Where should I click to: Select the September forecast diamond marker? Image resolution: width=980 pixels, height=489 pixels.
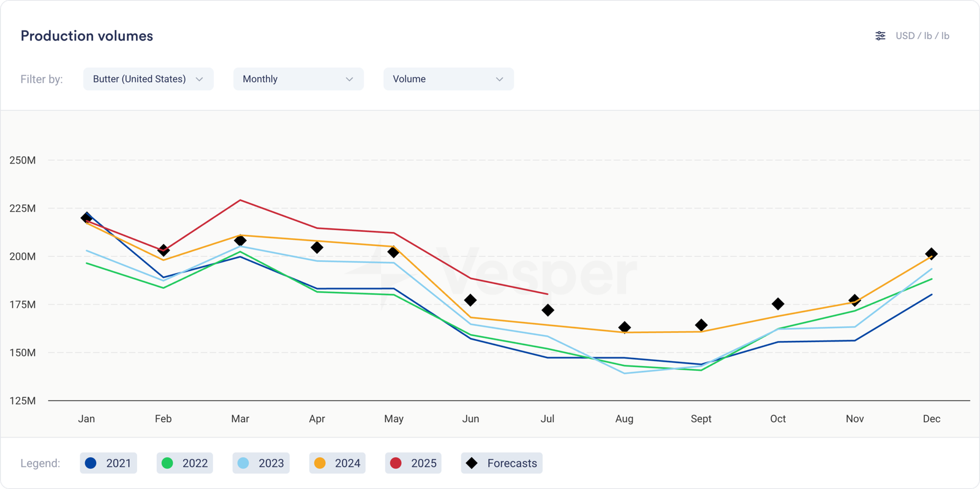[701, 325]
